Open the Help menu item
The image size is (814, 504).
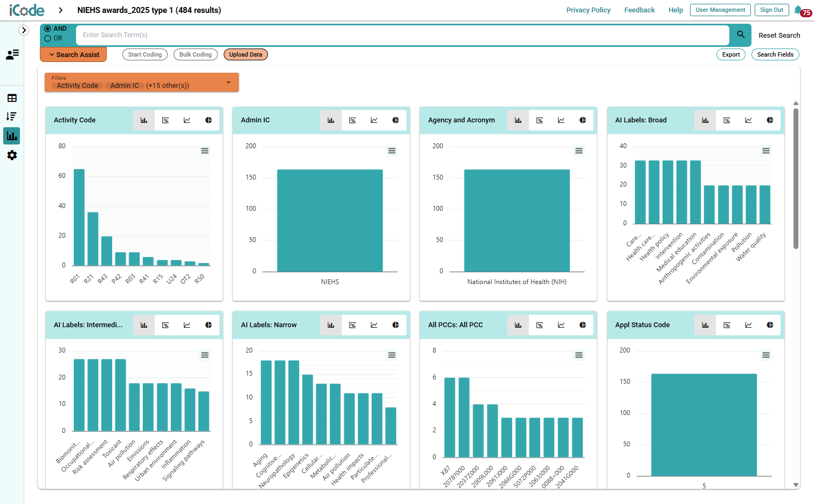pyautogui.click(x=675, y=10)
